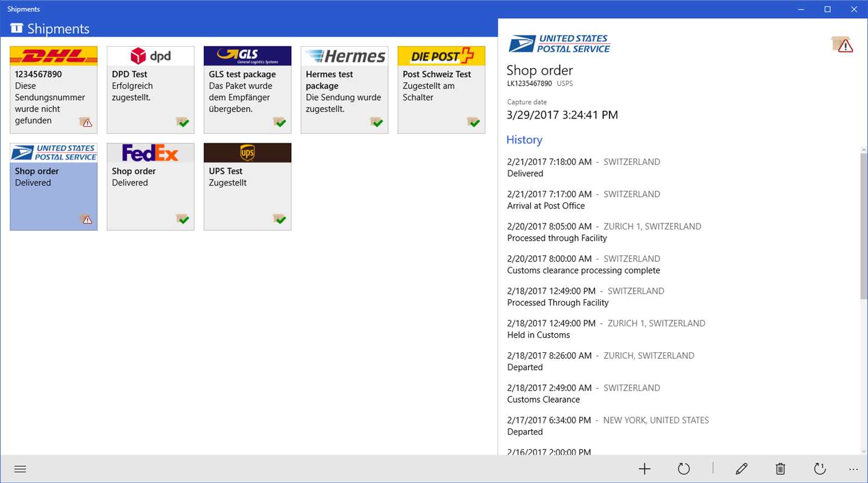
Task: Click warning icon on USPS Shop order tile
Action: [86, 219]
